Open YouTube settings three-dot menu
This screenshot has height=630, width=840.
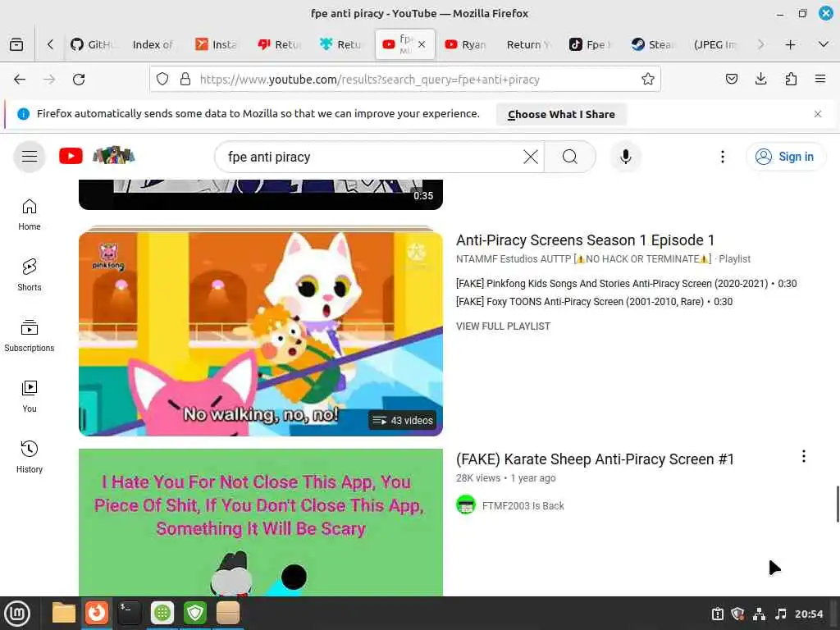click(723, 157)
